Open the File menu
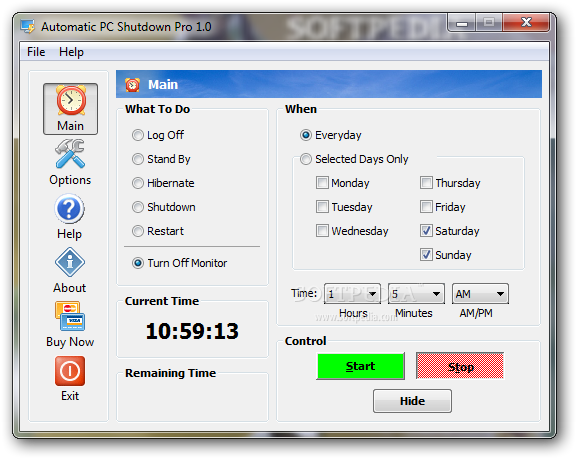The height and width of the screenshot is (459, 577). pos(36,52)
